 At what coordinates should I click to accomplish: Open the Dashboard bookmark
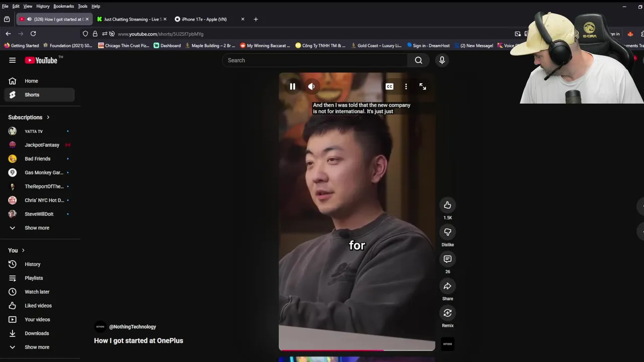[167, 45]
